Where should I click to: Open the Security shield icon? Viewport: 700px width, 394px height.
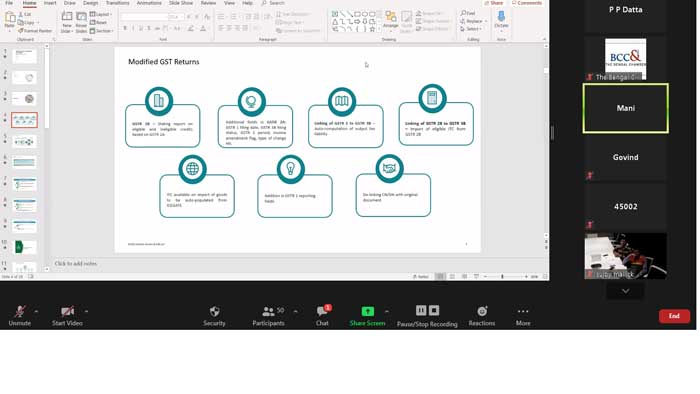[214, 311]
